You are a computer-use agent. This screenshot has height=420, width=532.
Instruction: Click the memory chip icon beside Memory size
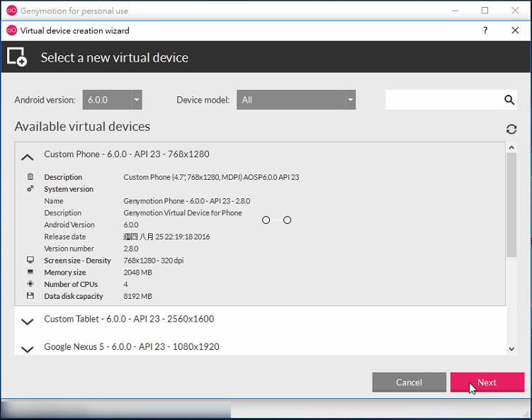click(x=30, y=272)
